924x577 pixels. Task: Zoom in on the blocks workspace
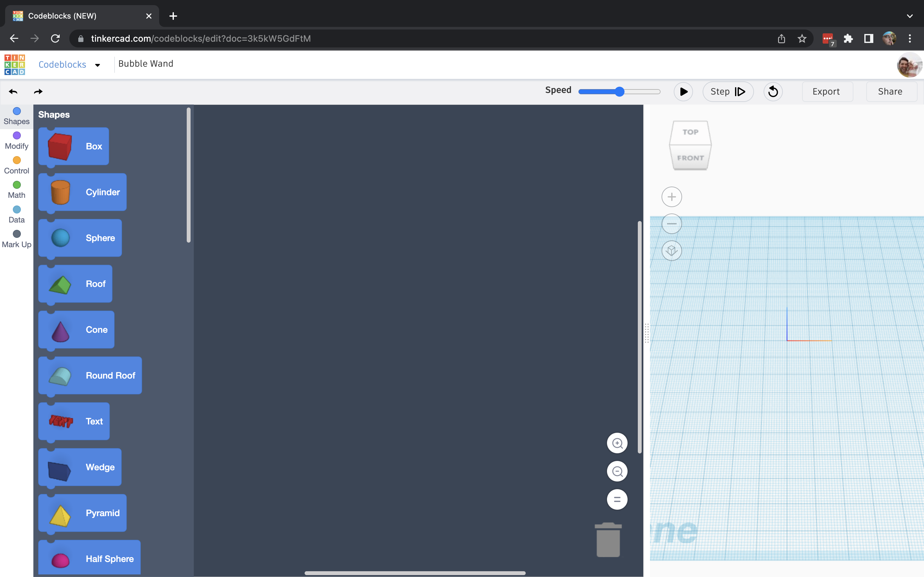click(617, 443)
